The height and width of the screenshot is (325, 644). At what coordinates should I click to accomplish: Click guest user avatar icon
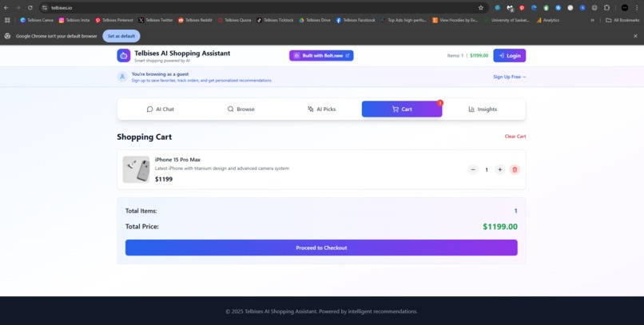[122, 77]
